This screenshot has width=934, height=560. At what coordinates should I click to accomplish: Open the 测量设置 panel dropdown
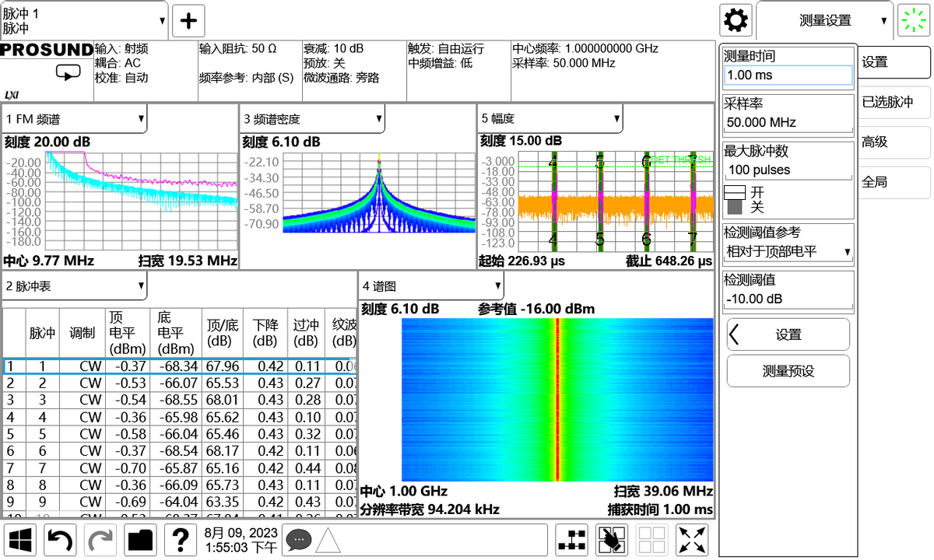825,21
